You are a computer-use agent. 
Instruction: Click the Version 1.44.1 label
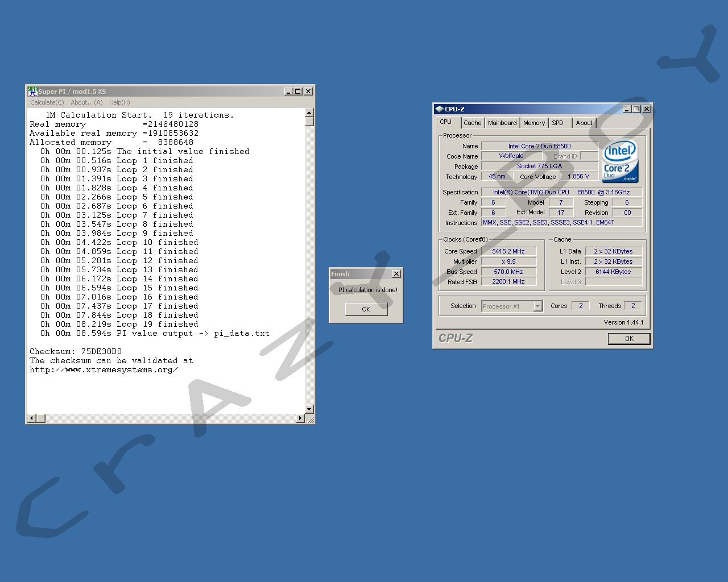pos(623,322)
